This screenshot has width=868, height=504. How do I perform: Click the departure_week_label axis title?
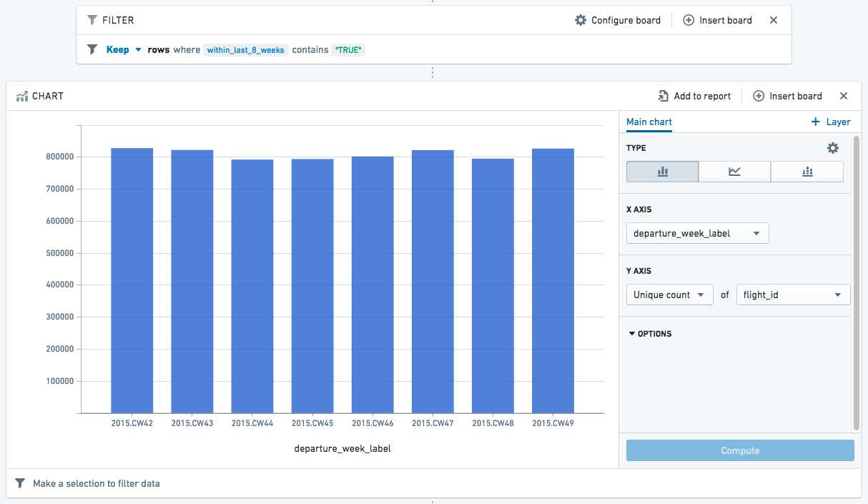tap(342, 449)
